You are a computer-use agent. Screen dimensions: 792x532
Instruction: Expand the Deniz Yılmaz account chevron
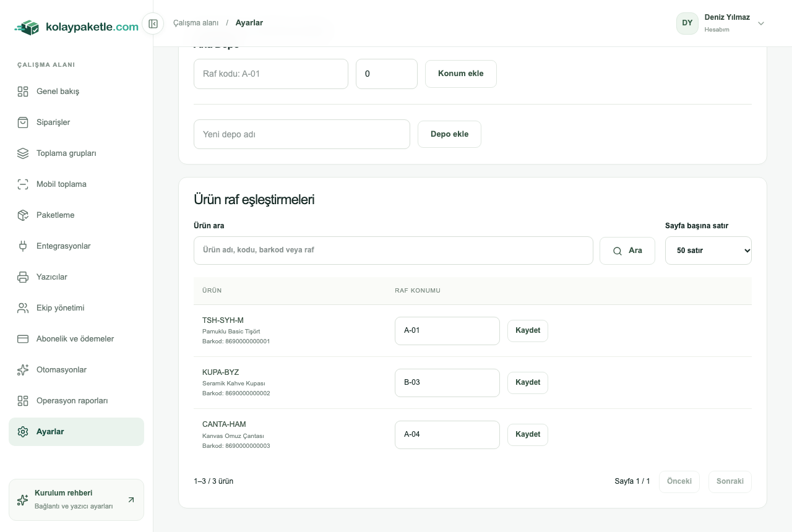pos(761,24)
